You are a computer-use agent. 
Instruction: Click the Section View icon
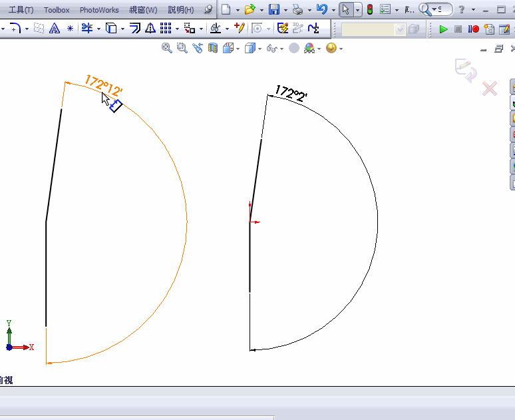213,49
